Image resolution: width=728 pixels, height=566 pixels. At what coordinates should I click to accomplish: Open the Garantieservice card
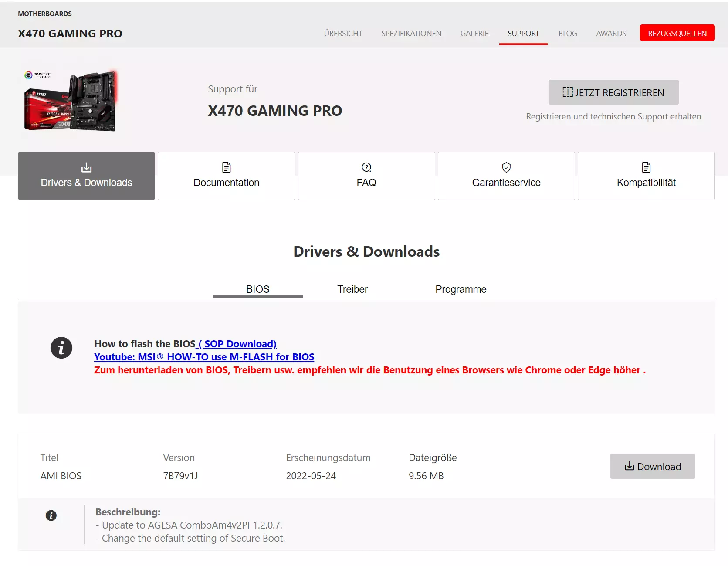(x=506, y=176)
